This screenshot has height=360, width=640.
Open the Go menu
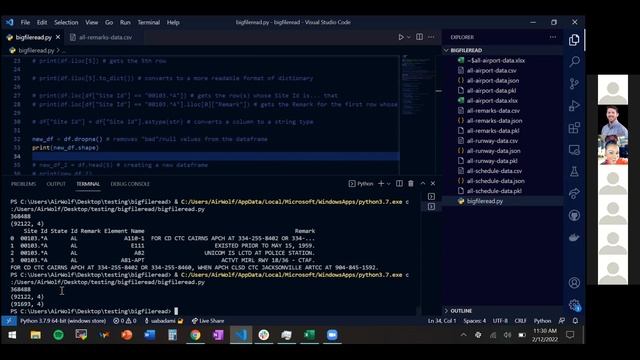(109, 22)
